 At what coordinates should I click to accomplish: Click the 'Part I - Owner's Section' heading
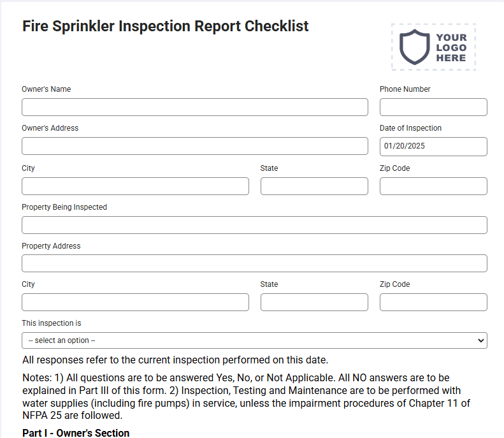point(76,433)
